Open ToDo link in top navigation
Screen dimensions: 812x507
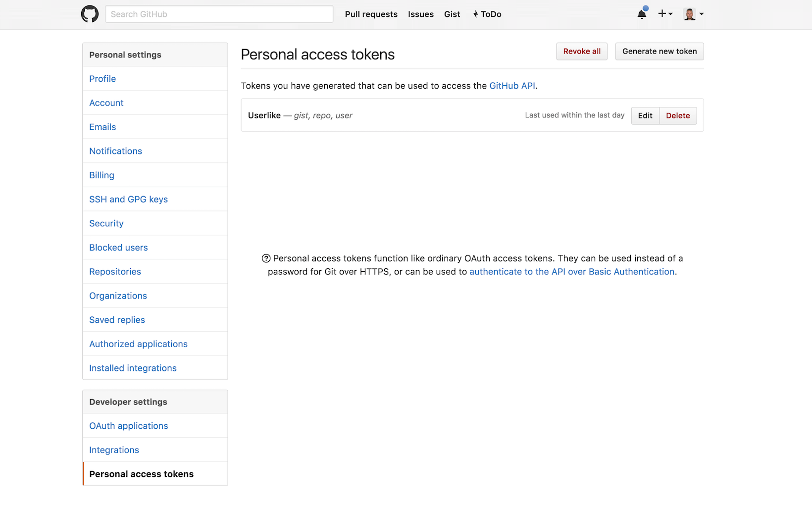click(487, 14)
